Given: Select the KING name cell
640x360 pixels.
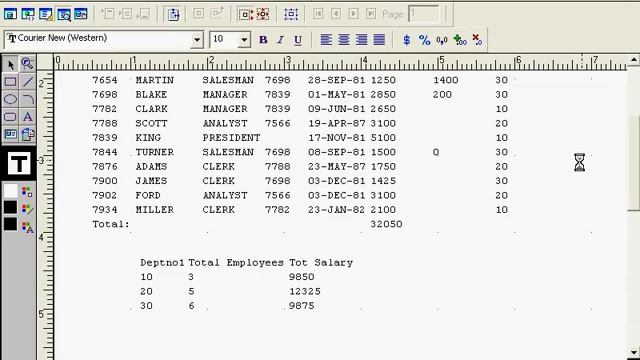Looking at the screenshot, I should click(x=148, y=138).
